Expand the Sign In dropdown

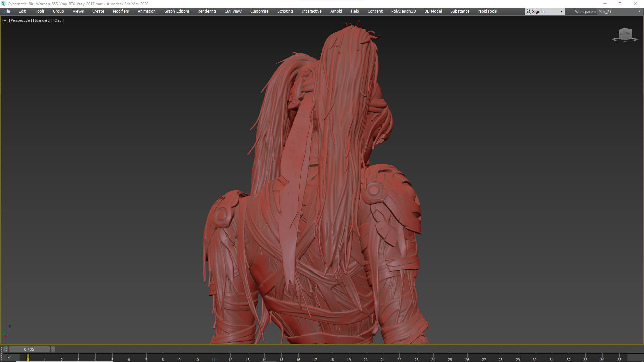[x=562, y=12]
